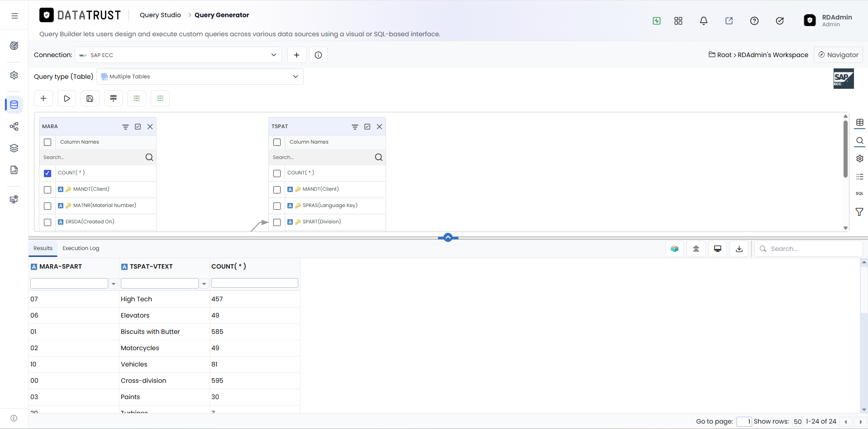Check COUNT(*) in TSPAT table
The height and width of the screenshot is (429, 868).
click(x=277, y=173)
